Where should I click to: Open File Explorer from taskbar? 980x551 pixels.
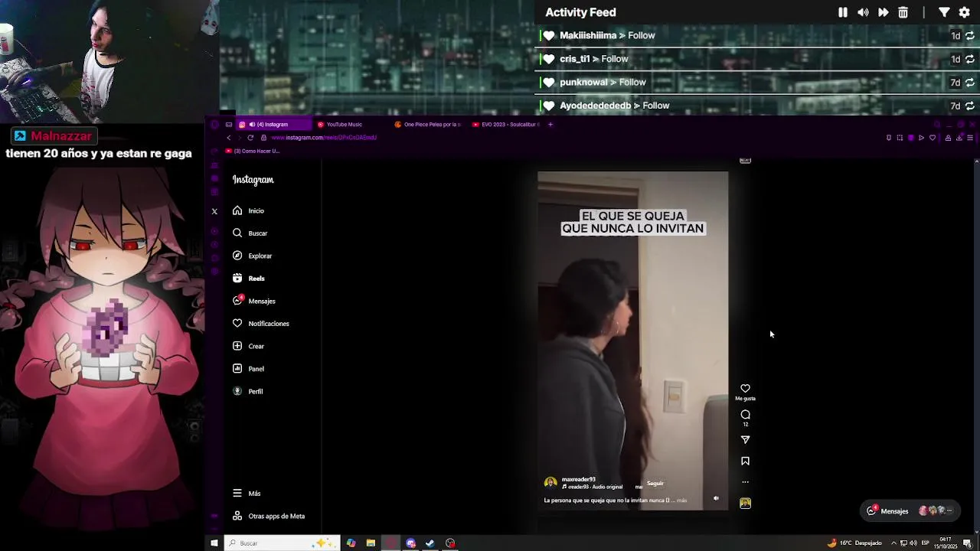(371, 543)
